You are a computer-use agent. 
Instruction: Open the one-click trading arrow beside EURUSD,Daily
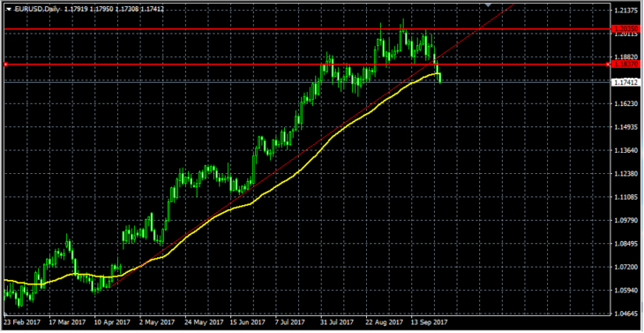tap(9, 9)
